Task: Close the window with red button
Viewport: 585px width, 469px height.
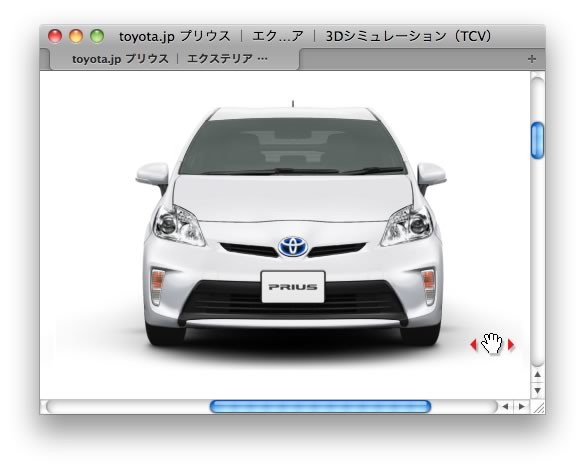Action: pyautogui.click(x=55, y=36)
